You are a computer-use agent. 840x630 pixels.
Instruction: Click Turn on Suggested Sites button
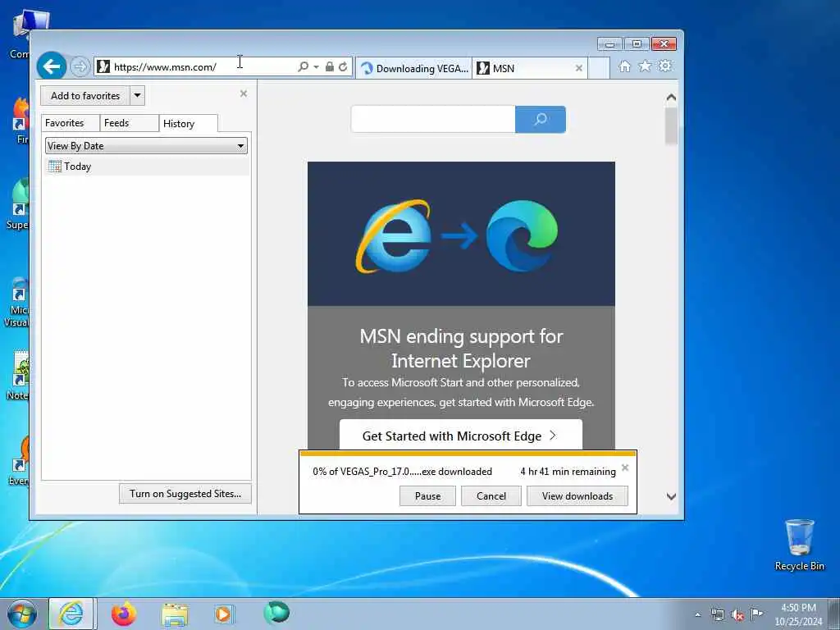[x=185, y=493]
